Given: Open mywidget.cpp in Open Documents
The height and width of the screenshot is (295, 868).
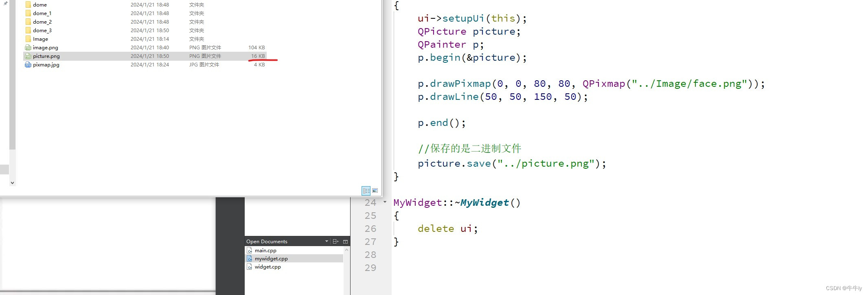Looking at the screenshot, I should coord(271,259).
